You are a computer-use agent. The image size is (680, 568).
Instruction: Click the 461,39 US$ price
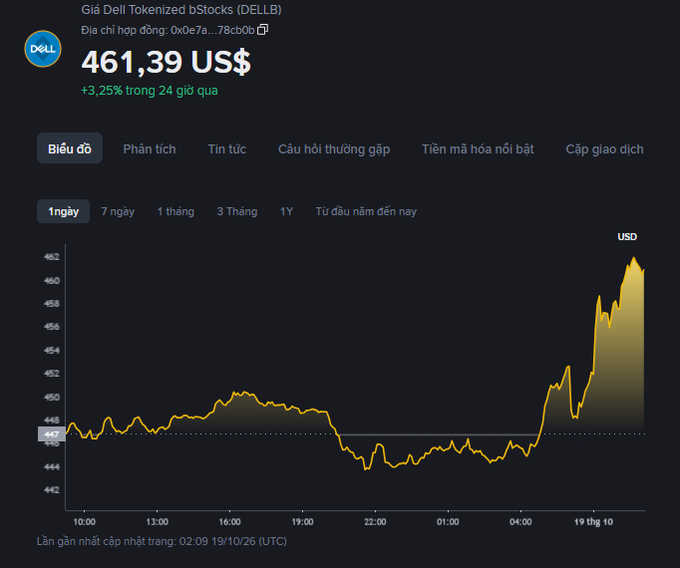pos(166,62)
